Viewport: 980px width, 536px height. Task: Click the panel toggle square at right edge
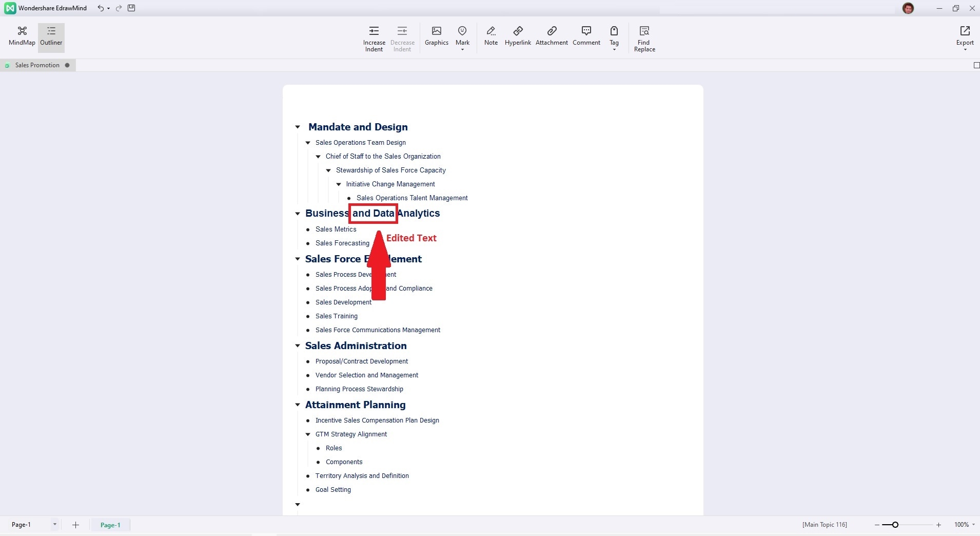coord(976,65)
